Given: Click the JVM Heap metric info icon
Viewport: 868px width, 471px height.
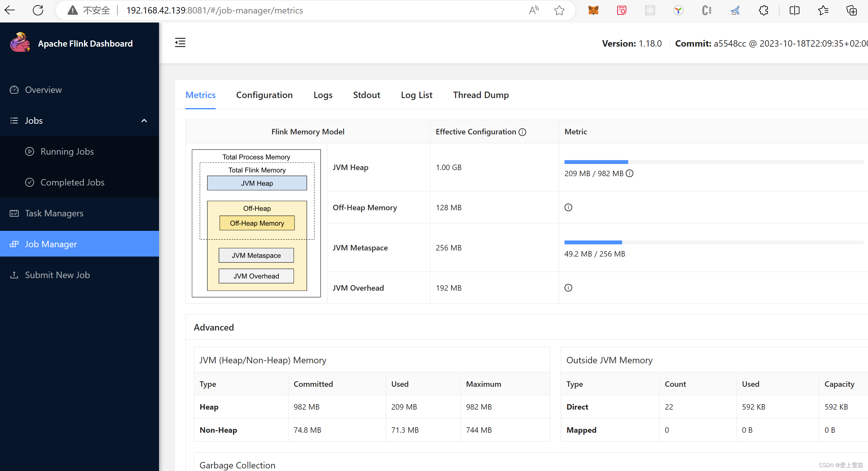Looking at the screenshot, I should 630,173.
